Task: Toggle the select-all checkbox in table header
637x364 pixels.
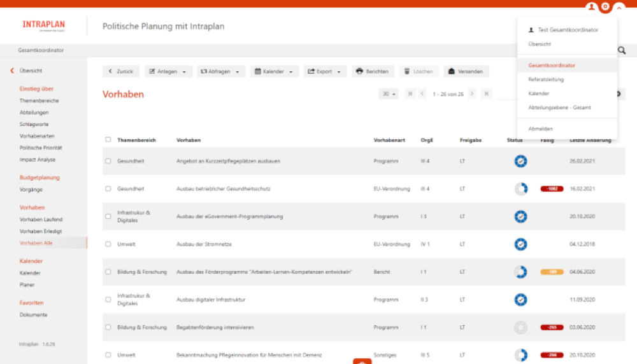Action: pos(108,140)
